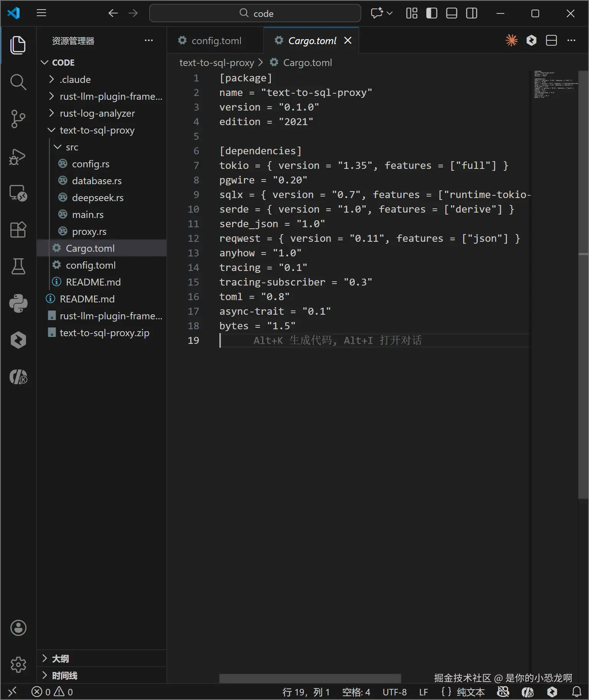Image resolution: width=589 pixels, height=700 pixels.
Task: Open the Search view in activity bar
Action: coord(18,82)
